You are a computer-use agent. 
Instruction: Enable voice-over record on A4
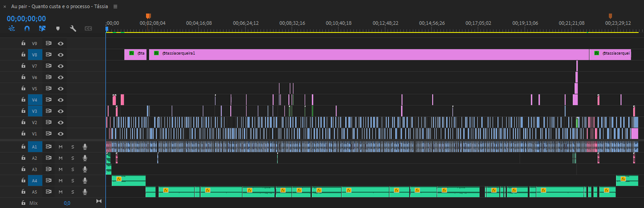(85, 180)
